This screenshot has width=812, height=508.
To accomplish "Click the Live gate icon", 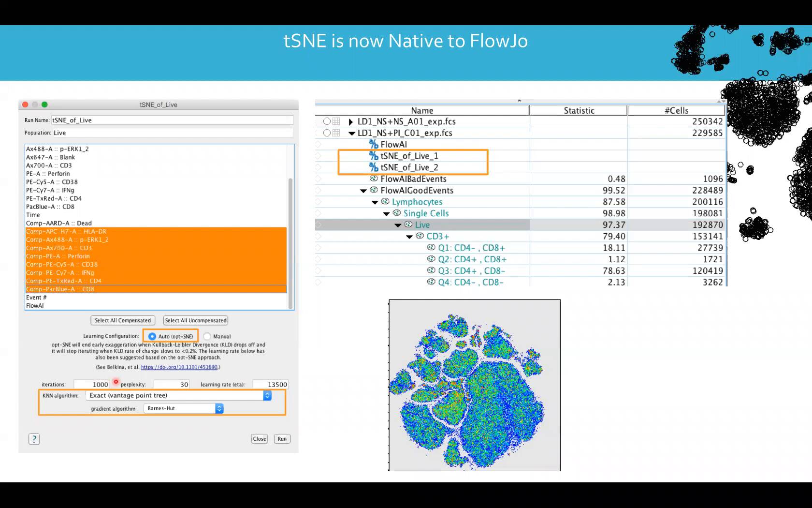I will pyautogui.click(x=408, y=224).
